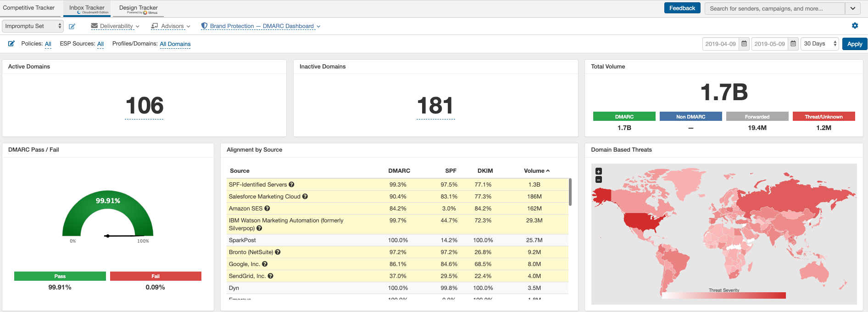Change the Policies: All filter

48,44
